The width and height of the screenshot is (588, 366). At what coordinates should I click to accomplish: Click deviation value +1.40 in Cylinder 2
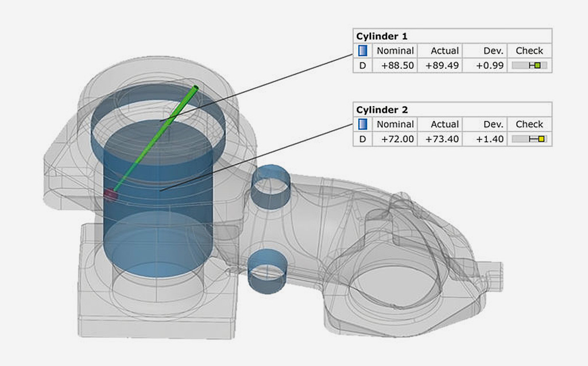(x=489, y=139)
